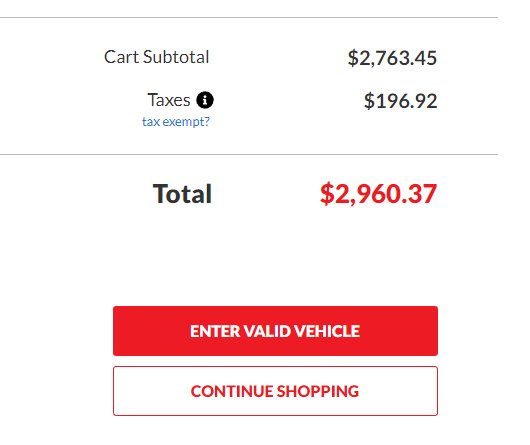530x445 pixels.
Task: Click the $2,763.45 subtotal amount
Action: coord(392,58)
